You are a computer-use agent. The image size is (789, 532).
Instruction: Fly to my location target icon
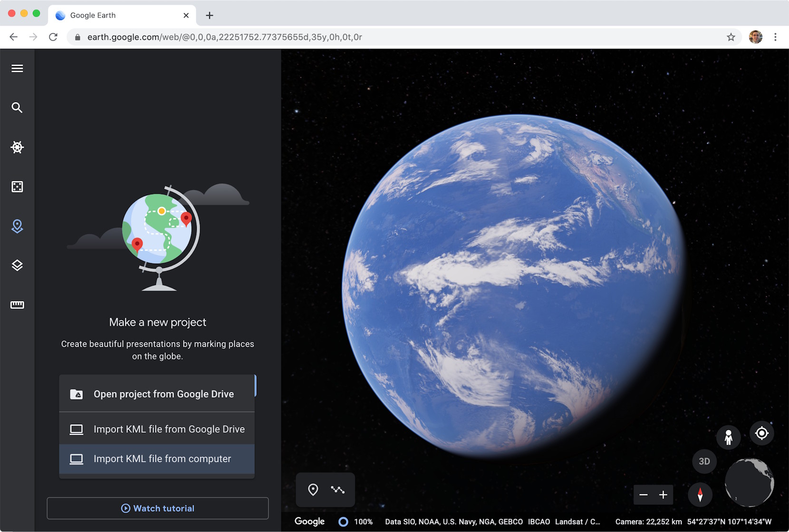click(x=762, y=433)
